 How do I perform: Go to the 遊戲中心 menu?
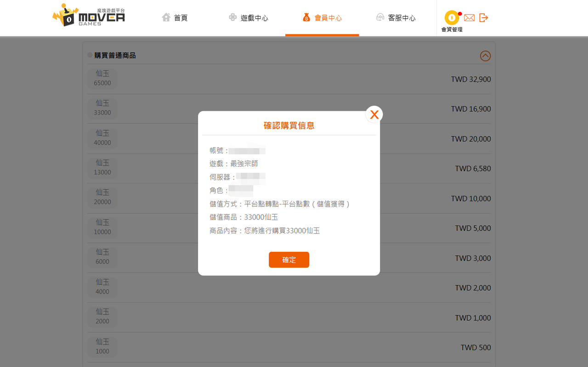[x=254, y=18]
